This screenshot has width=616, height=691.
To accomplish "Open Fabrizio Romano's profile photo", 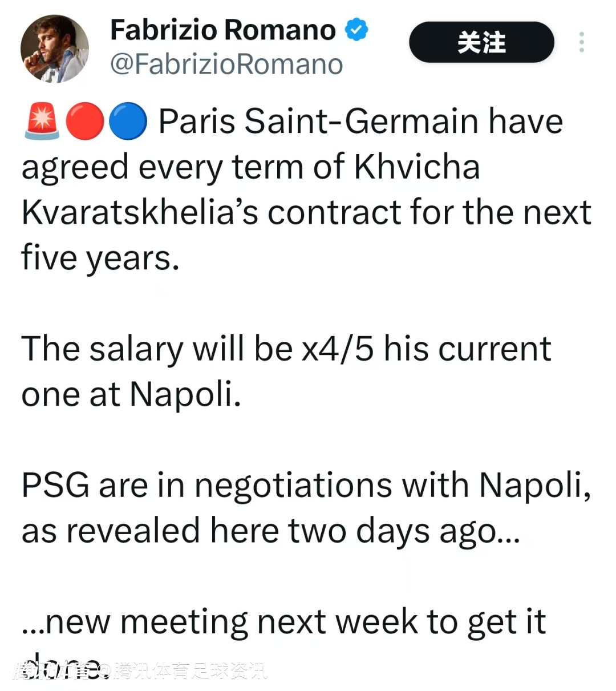I will pos(55,49).
